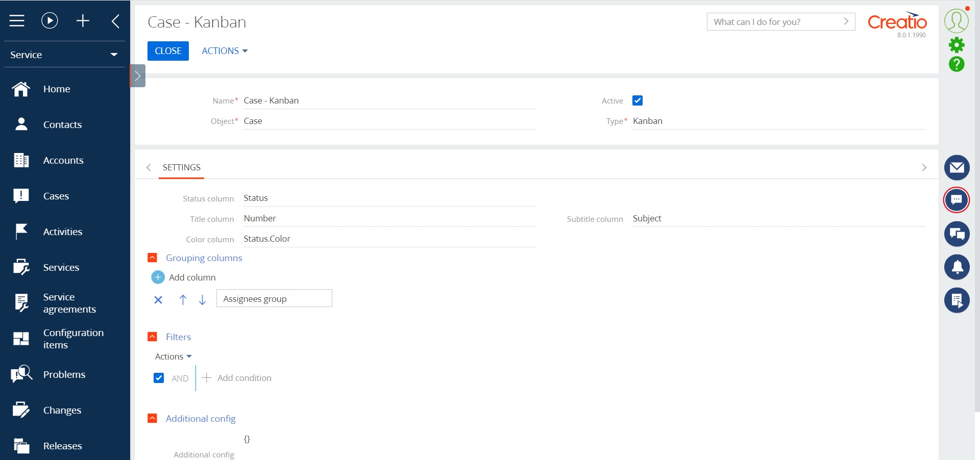Move Assignees group up with arrow icon
The height and width of the screenshot is (460, 980).
coord(183,300)
